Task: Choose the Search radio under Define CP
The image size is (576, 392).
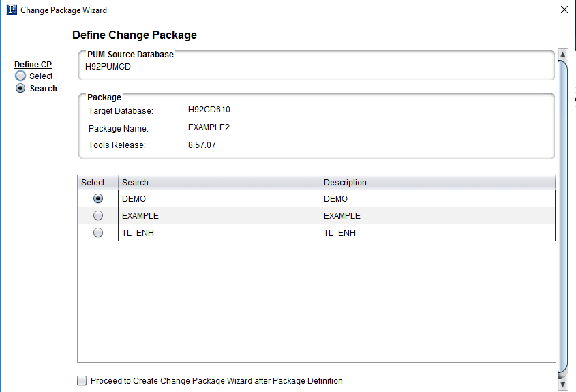Action: [20, 89]
